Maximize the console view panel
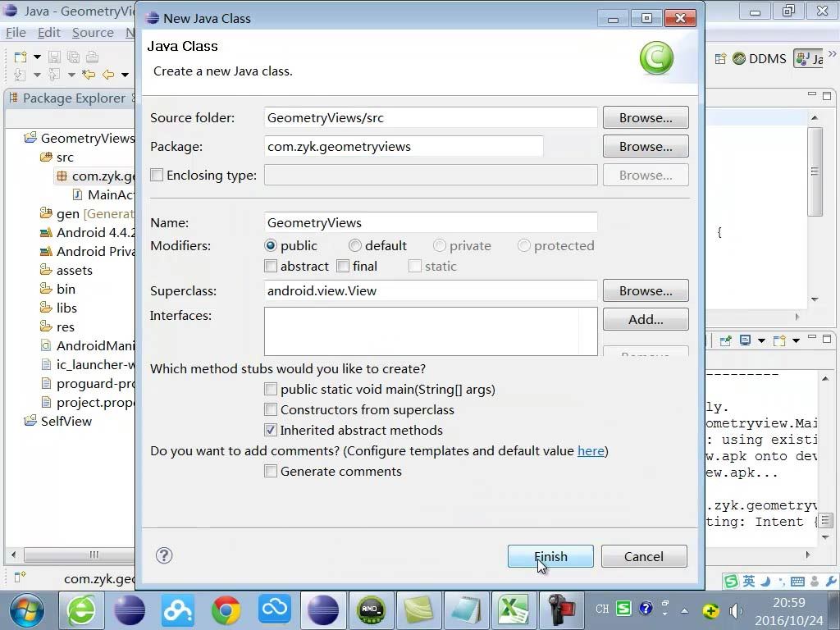 point(827,339)
